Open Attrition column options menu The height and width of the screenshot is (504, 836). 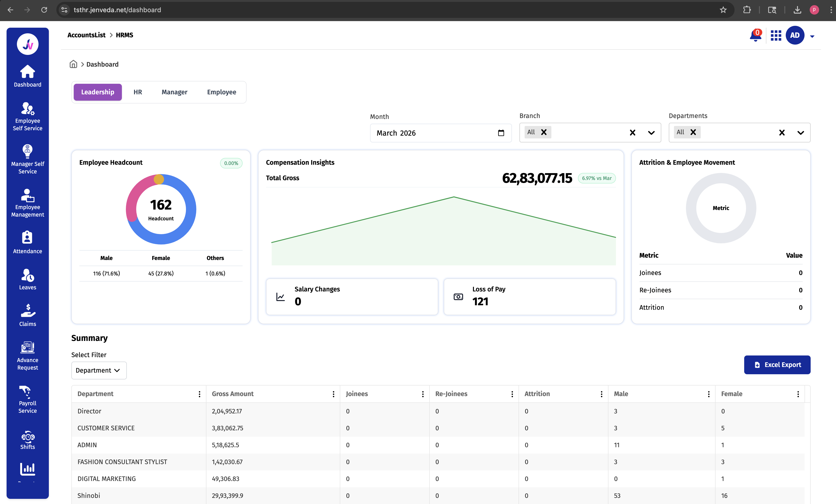pos(601,394)
